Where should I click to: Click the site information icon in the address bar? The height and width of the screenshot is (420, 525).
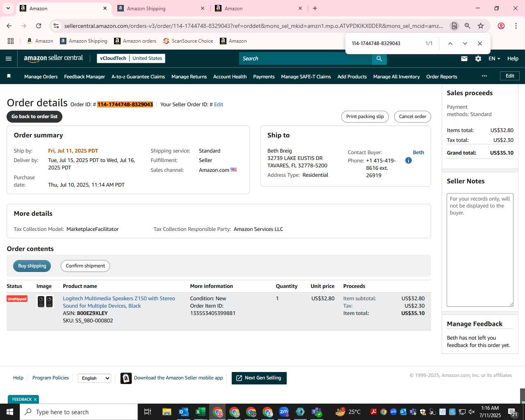tap(56, 26)
